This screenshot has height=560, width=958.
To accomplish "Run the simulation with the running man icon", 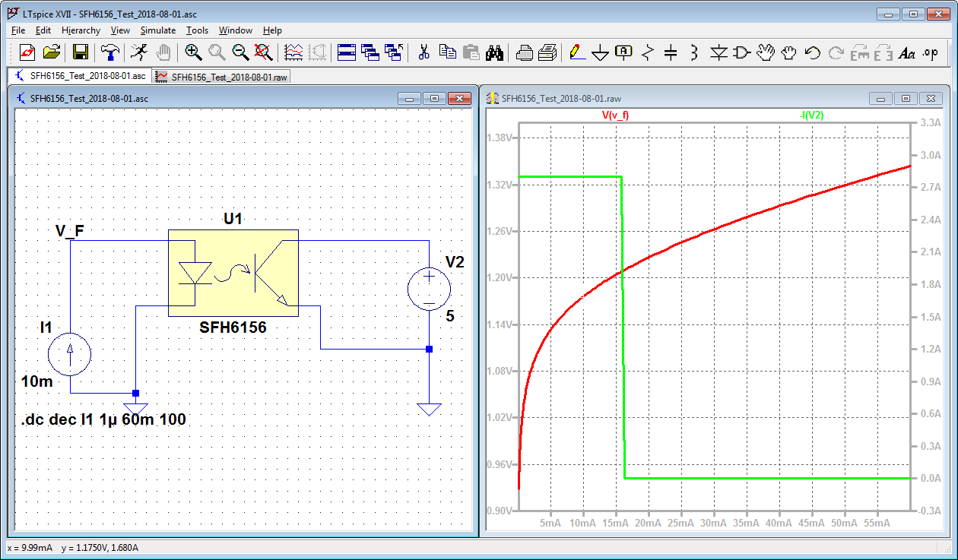I will (138, 52).
